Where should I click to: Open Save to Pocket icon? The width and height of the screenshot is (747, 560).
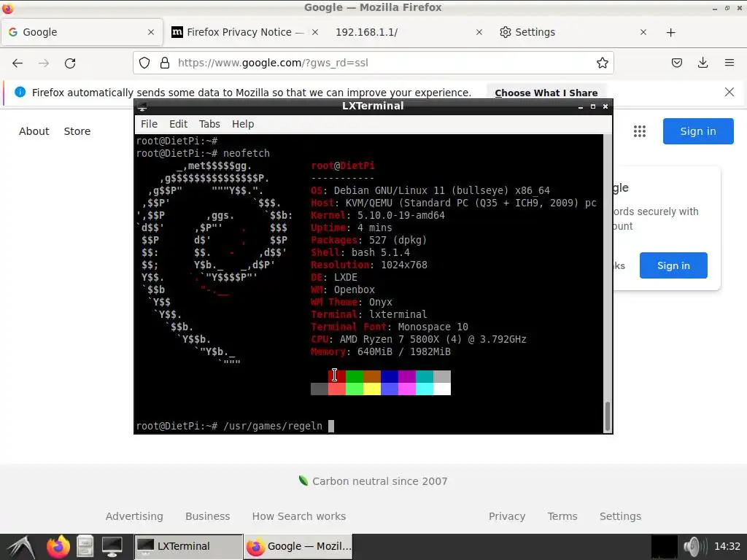click(x=677, y=63)
